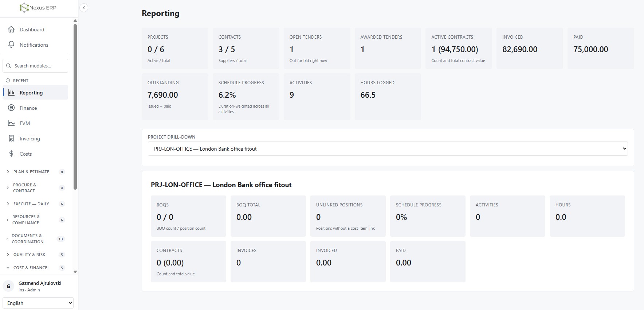Screen dimensions: 644x310
Task: Click the user avatar G icon
Action: [8, 286]
